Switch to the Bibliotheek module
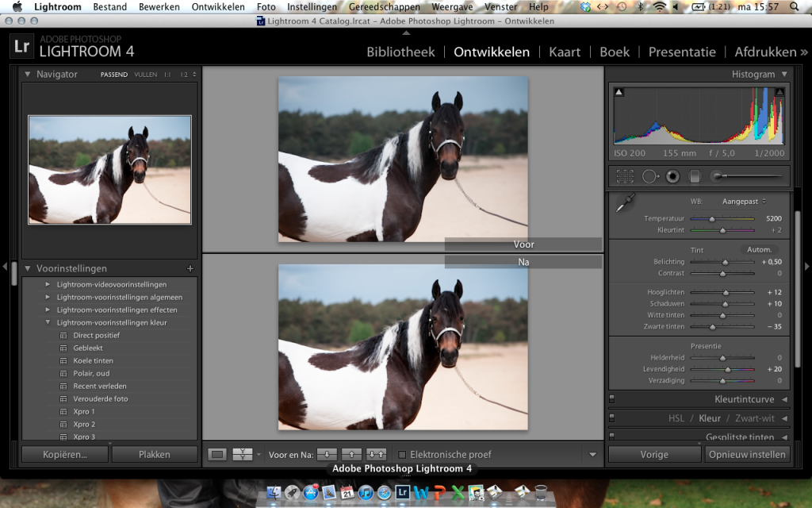This screenshot has width=812, height=508. 400,52
